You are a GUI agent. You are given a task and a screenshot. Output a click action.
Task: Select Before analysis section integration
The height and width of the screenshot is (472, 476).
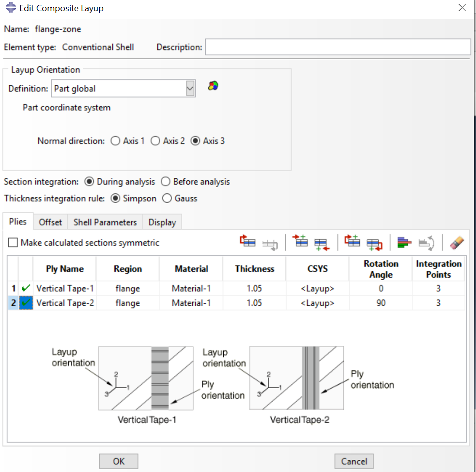pyautogui.click(x=165, y=182)
